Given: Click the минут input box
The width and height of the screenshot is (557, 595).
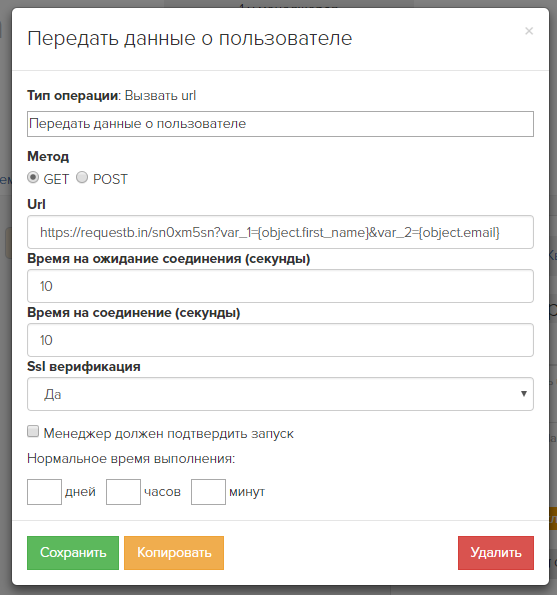Looking at the screenshot, I should (208, 492).
